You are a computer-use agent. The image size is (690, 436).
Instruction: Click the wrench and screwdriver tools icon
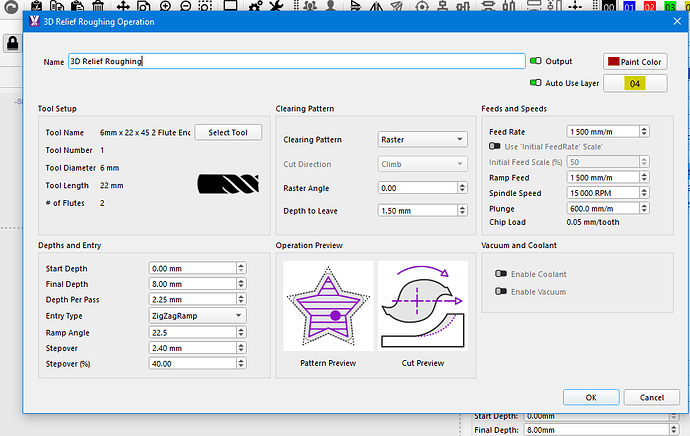(x=276, y=6)
